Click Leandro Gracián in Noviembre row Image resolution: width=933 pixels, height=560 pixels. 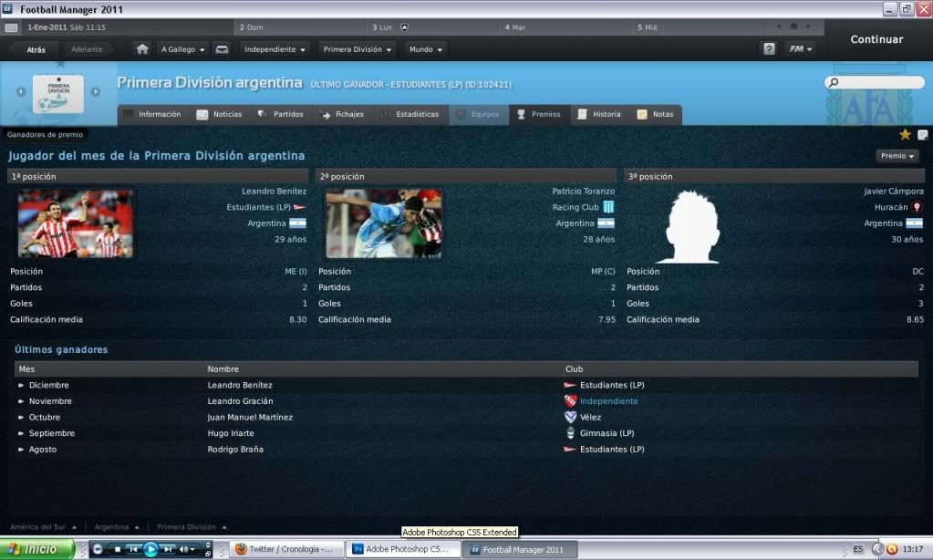click(x=241, y=401)
